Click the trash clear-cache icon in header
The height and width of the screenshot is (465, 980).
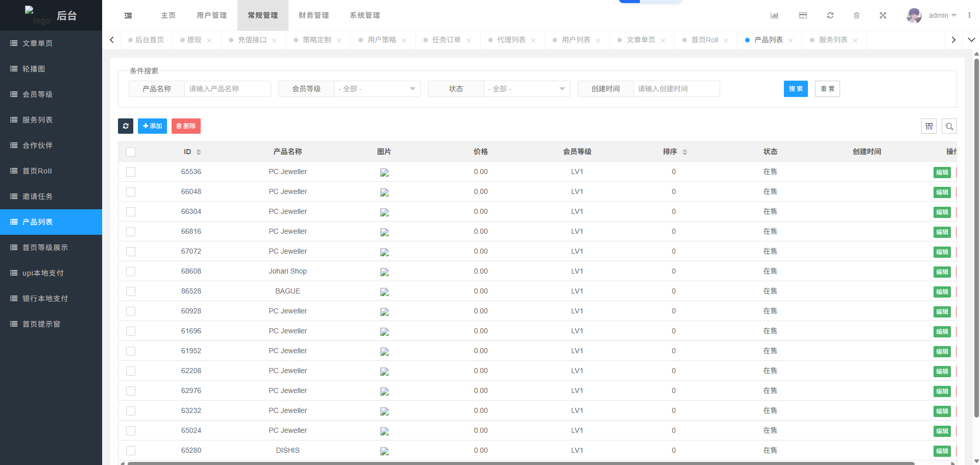[856, 15]
